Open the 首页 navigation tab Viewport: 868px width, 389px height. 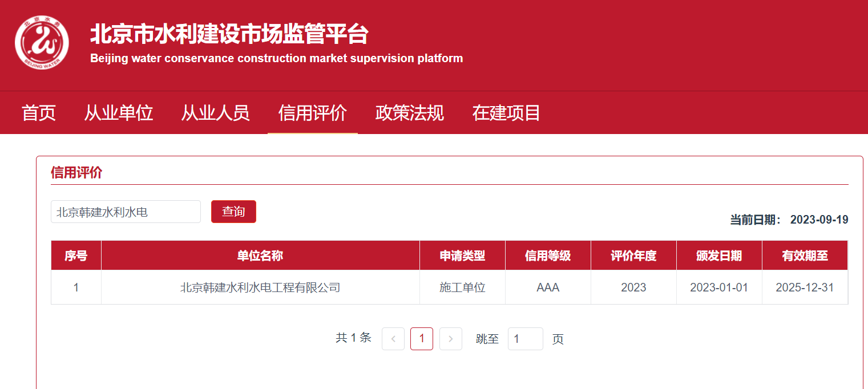tap(39, 113)
